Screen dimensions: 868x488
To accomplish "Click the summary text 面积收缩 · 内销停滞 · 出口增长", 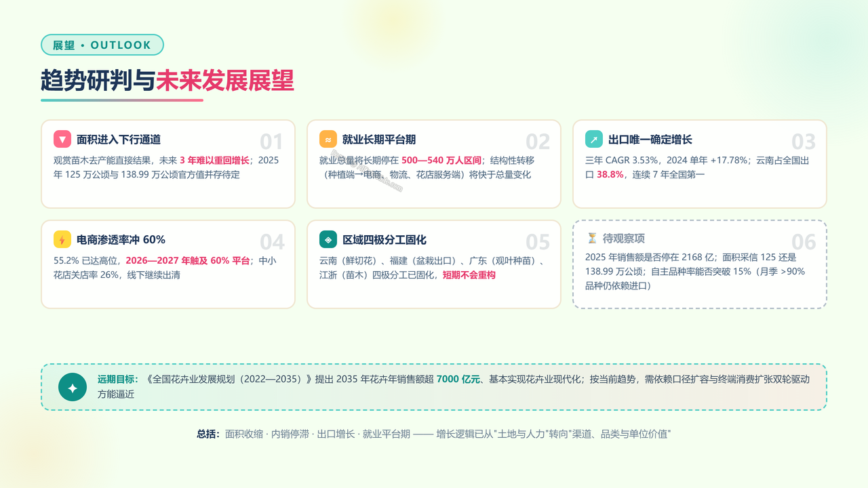I will click(x=290, y=434).
